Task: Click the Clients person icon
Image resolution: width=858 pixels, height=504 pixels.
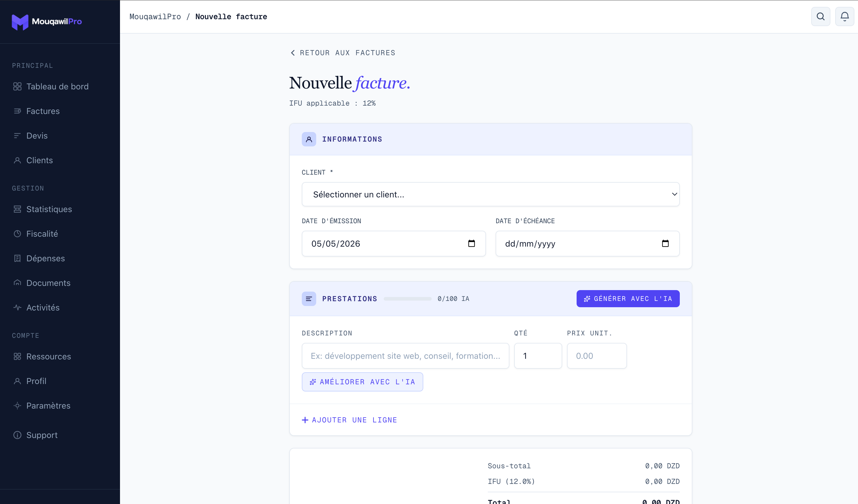Action: 17,160
